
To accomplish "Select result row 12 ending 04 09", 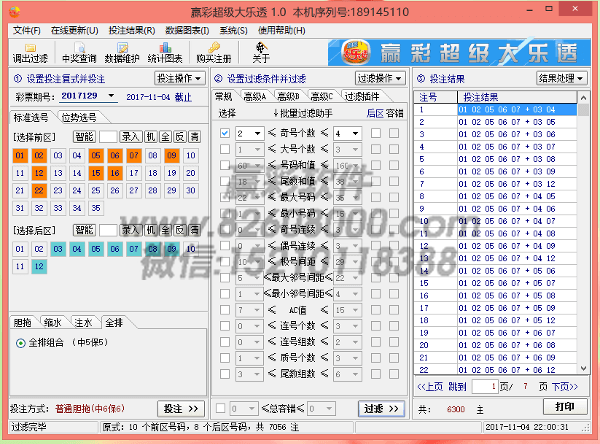I will [x=496, y=246].
